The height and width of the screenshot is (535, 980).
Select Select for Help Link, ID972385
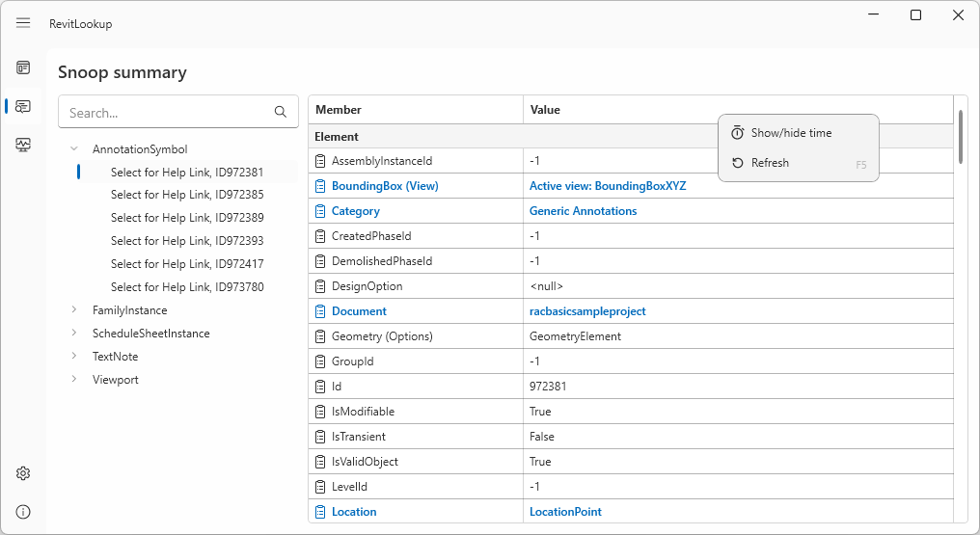click(187, 194)
